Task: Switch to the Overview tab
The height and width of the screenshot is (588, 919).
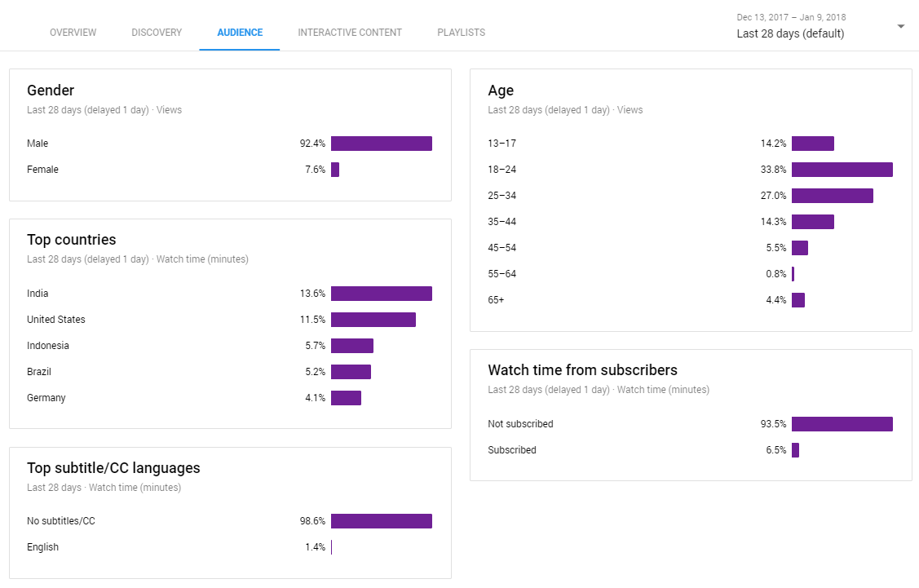Action: (73, 33)
